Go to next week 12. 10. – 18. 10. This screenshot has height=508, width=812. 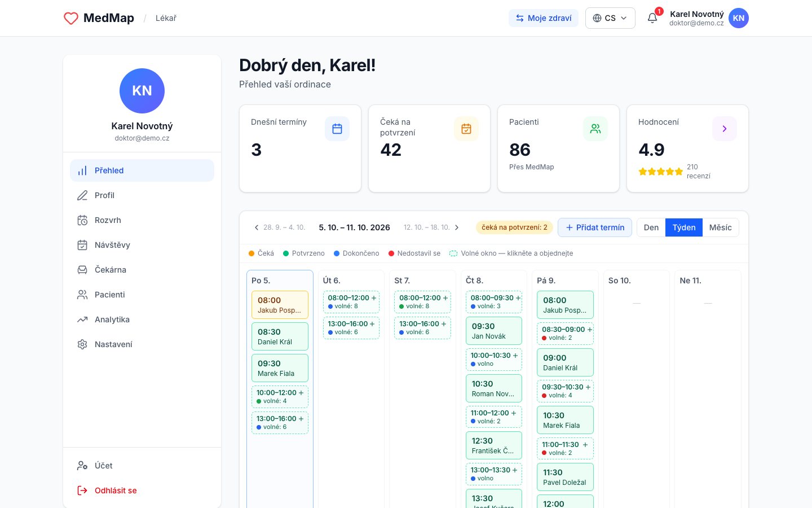click(431, 227)
